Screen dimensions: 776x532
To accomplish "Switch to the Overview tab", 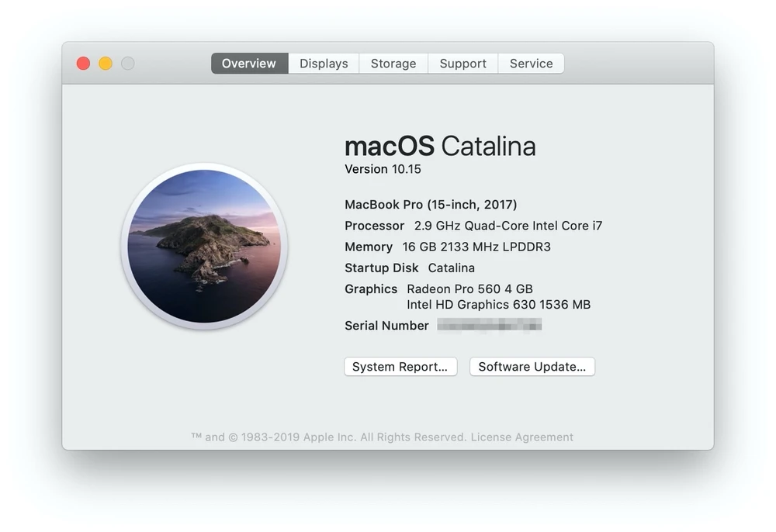I will coord(249,64).
